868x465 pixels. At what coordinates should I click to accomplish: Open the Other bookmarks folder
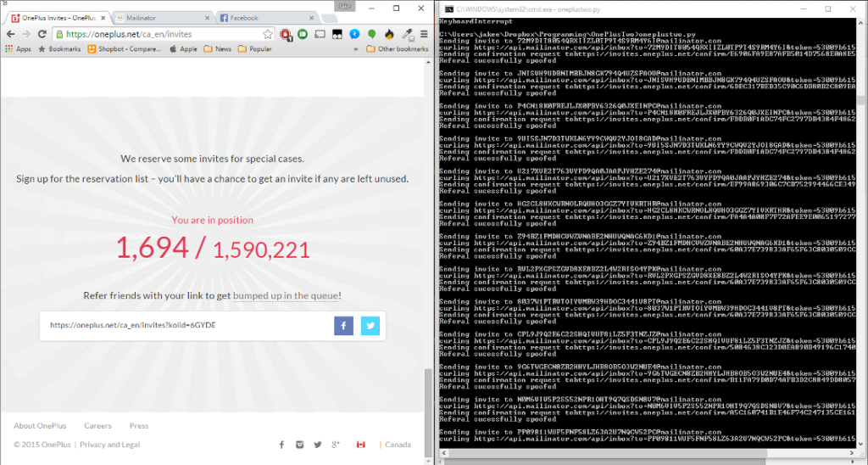click(x=398, y=48)
